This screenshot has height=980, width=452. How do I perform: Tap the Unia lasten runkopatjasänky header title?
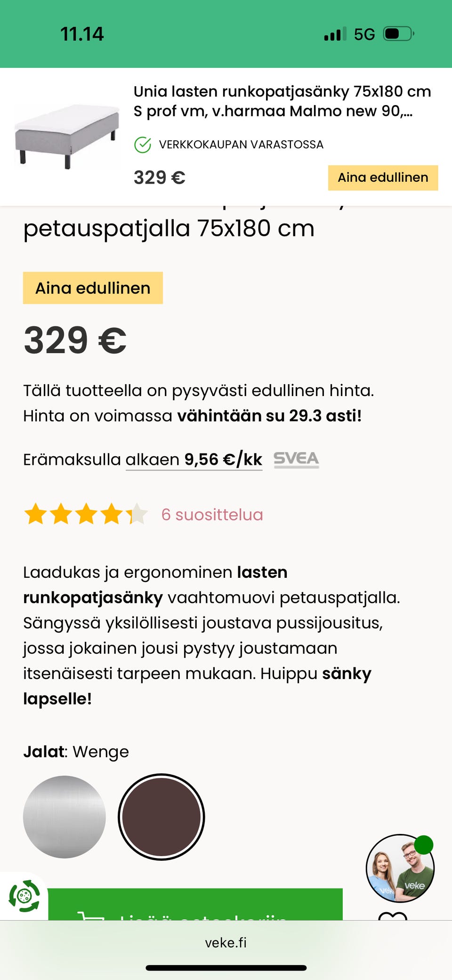(x=282, y=101)
